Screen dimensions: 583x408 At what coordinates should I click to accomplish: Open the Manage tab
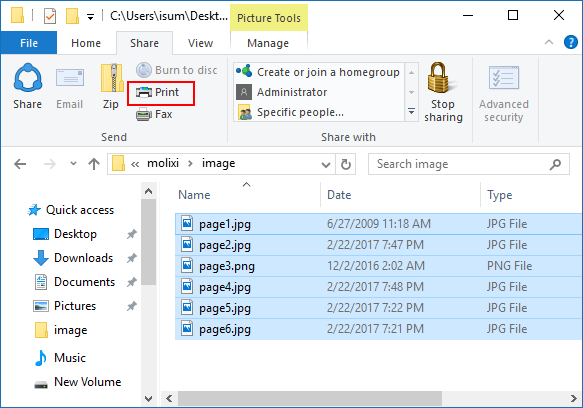pos(268,43)
